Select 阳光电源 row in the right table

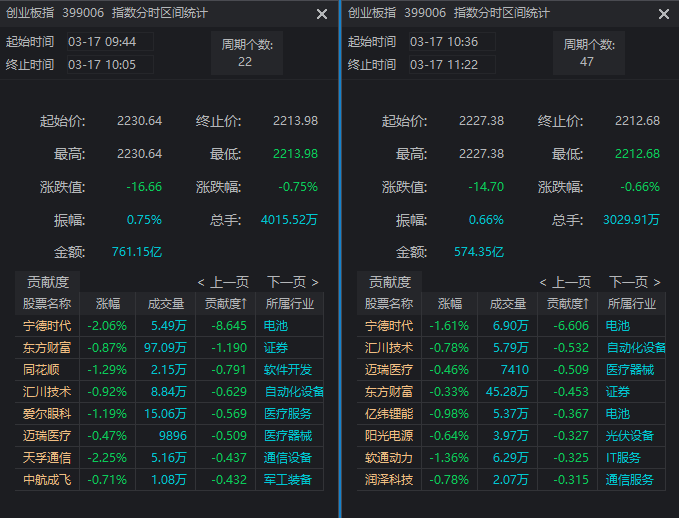coord(389,436)
